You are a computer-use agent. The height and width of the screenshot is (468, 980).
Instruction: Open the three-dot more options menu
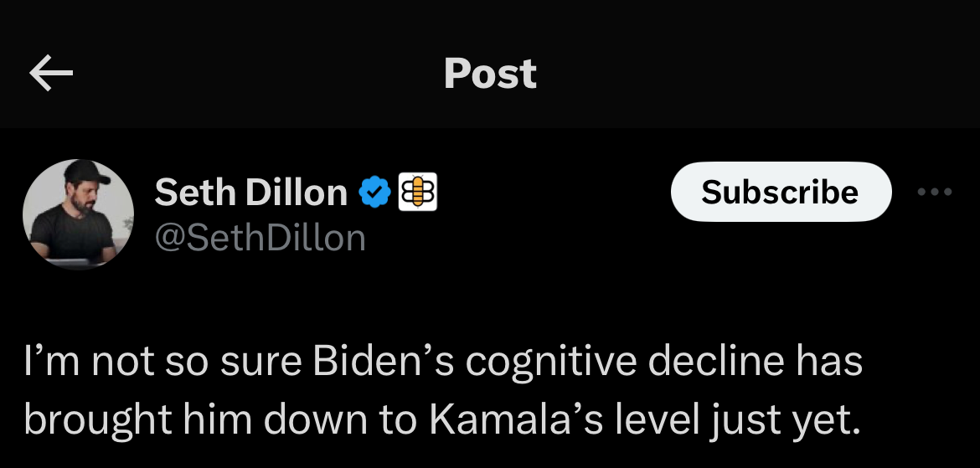pyautogui.click(x=935, y=193)
